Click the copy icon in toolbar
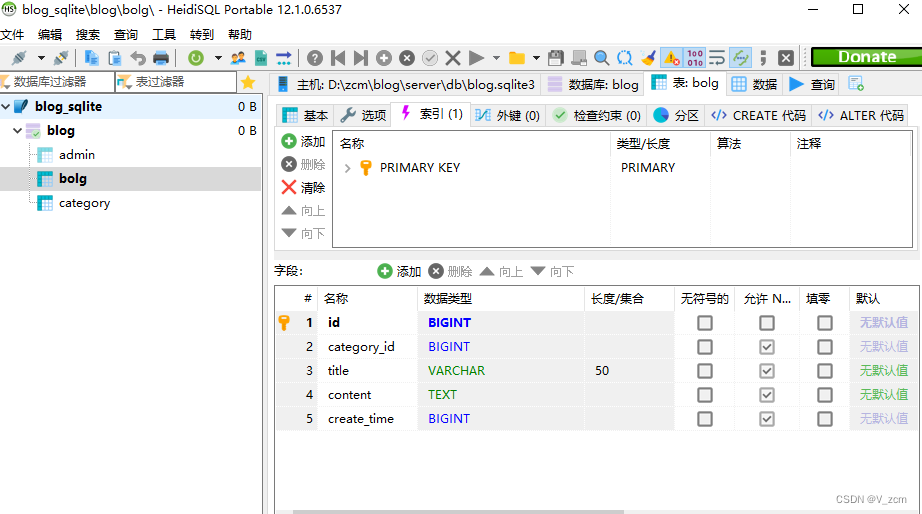Image resolution: width=922 pixels, height=514 pixels. coord(91,58)
